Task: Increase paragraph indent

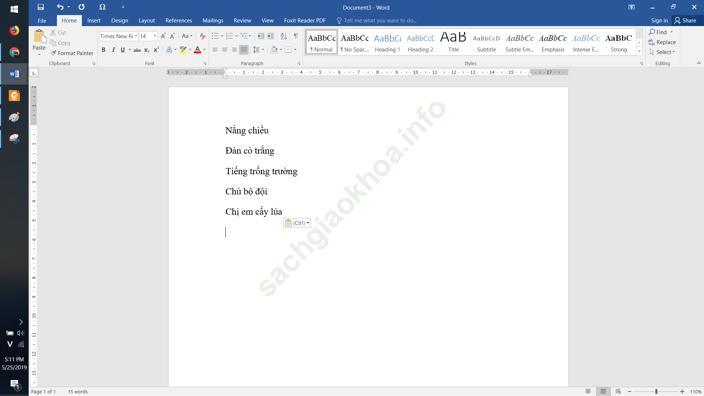Action: click(x=270, y=36)
